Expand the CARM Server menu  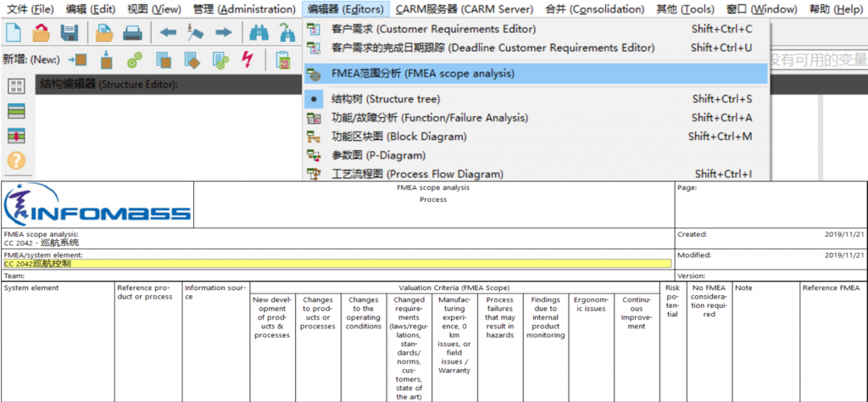(x=465, y=9)
